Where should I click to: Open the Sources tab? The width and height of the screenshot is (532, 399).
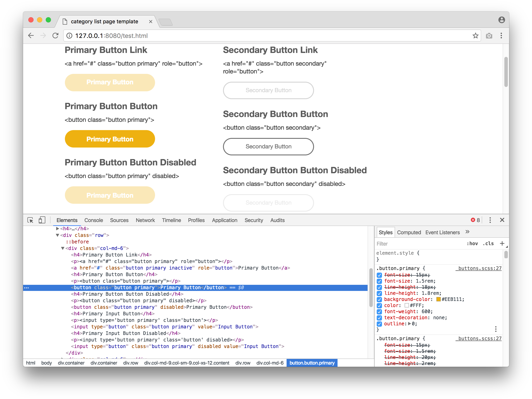119,220
